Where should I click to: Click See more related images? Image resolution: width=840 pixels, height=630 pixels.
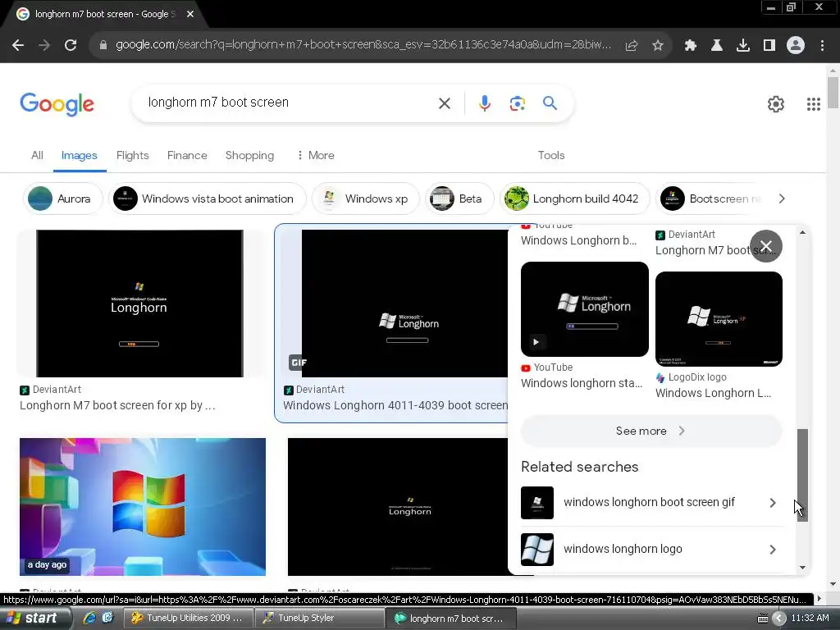pyautogui.click(x=651, y=431)
